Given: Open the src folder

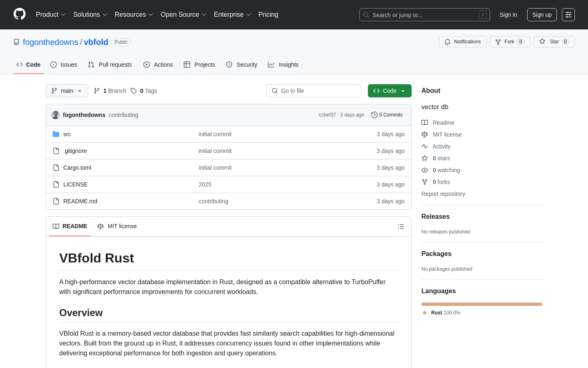Looking at the screenshot, I should tap(67, 134).
